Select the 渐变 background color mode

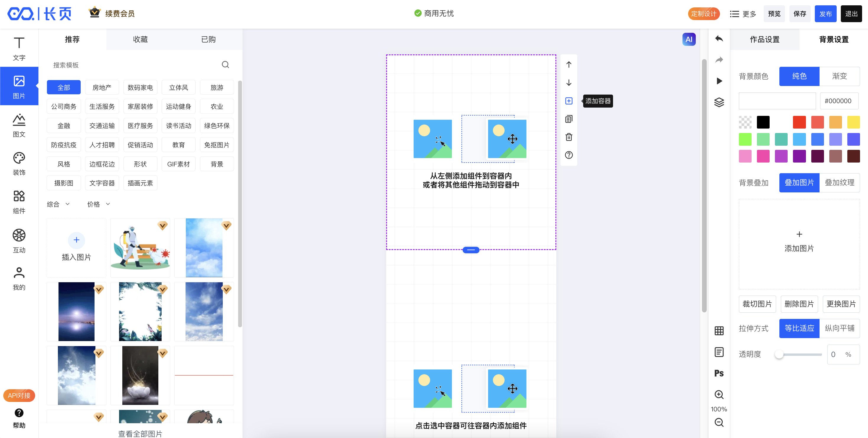(839, 76)
